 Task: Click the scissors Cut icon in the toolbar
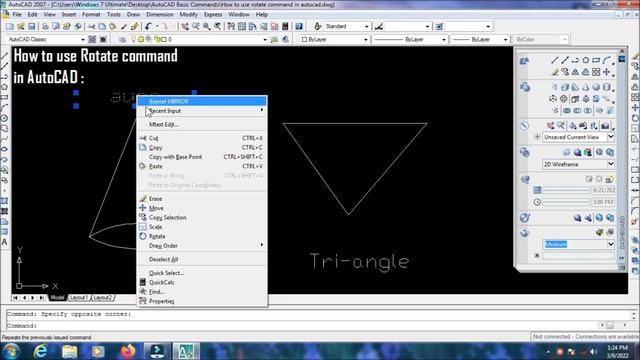pos(91,27)
